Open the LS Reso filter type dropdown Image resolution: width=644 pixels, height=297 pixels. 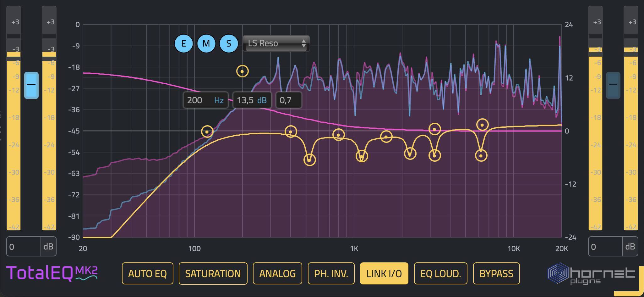(276, 43)
